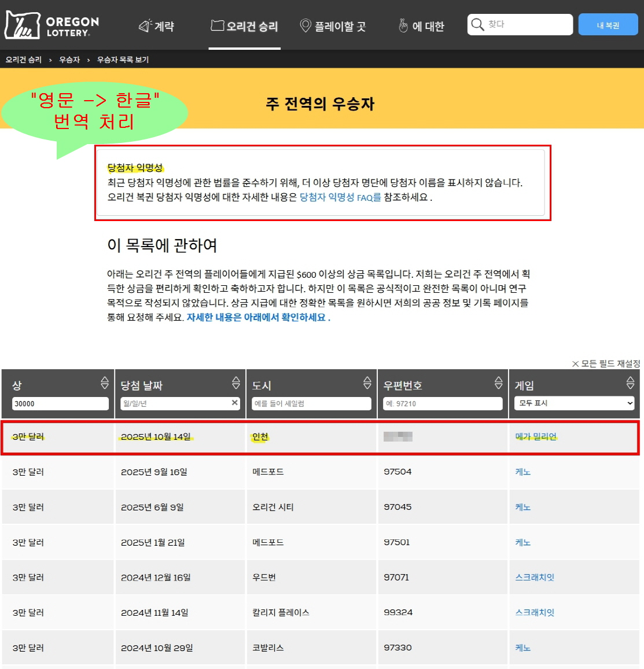Screen dimensions: 644x669
Task: Click the Oregon Lottery logo
Action: (x=52, y=25)
